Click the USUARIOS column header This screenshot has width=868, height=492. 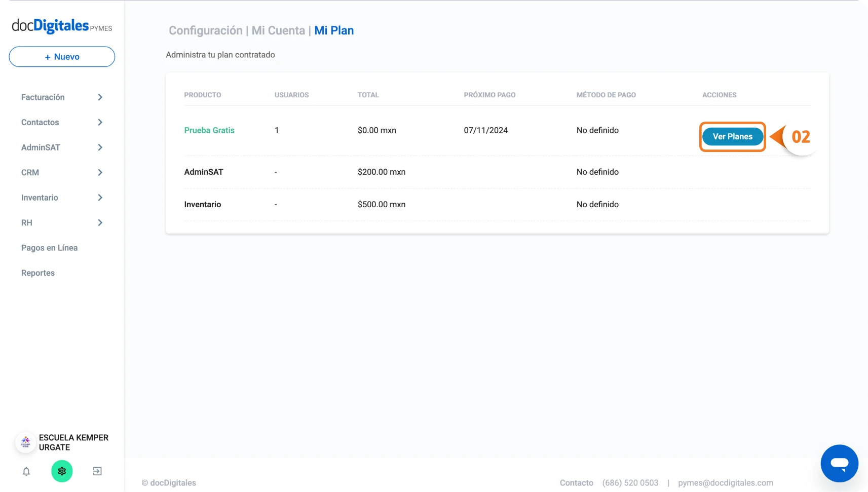(292, 95)
